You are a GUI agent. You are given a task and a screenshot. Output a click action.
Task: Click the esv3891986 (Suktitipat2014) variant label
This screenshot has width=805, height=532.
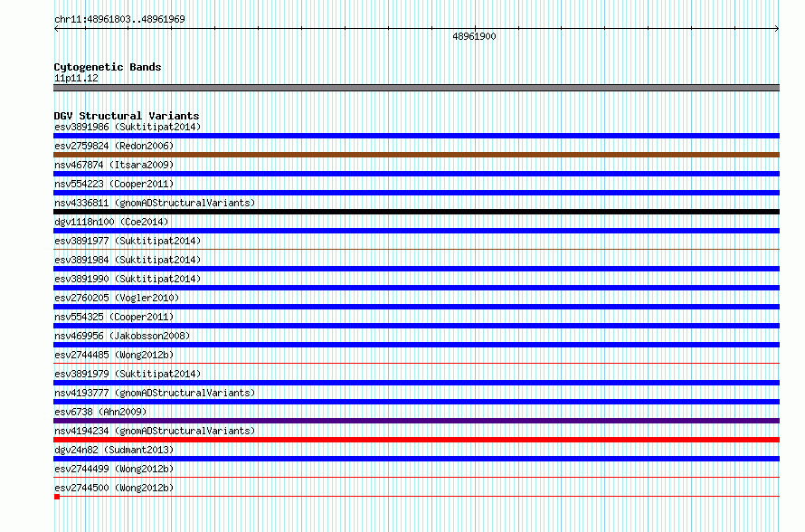coord(128,127)
